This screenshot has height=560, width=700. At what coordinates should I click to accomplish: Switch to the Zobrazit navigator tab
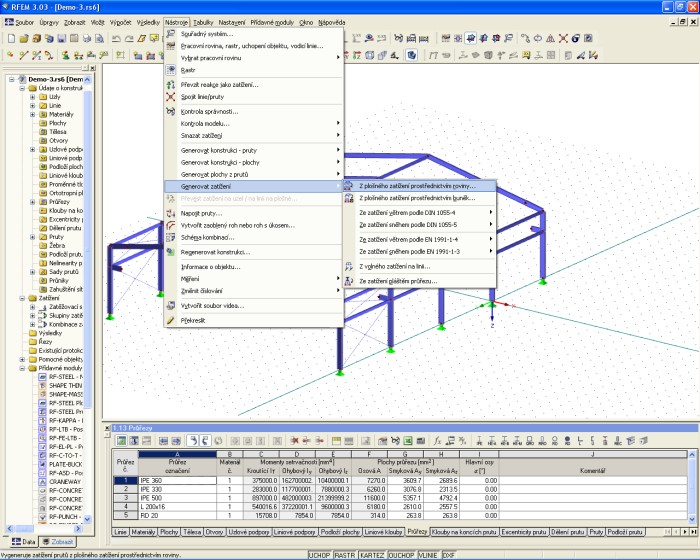(57, 542)
